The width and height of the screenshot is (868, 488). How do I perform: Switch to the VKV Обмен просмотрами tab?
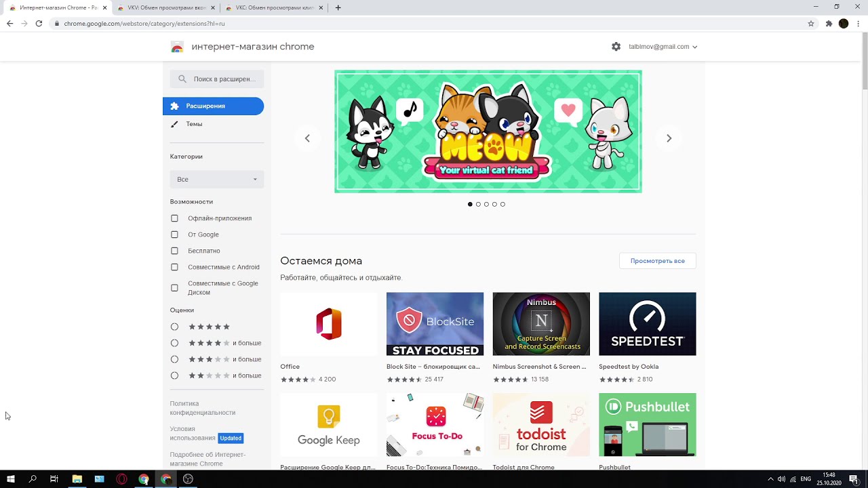coord(166,8)
